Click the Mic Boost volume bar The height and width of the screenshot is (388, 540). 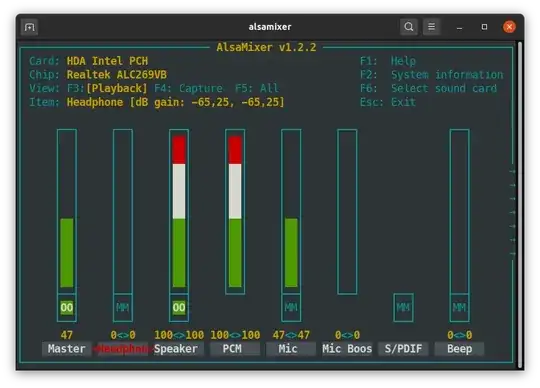tap(347, 211)
